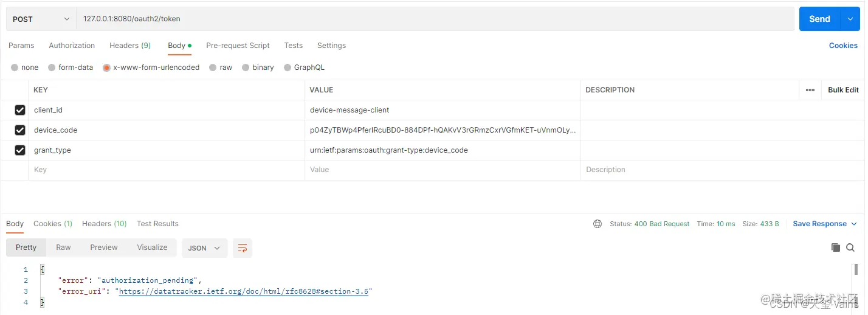
Task: Select the form-data body type
Action: click(x=52, y=67)
